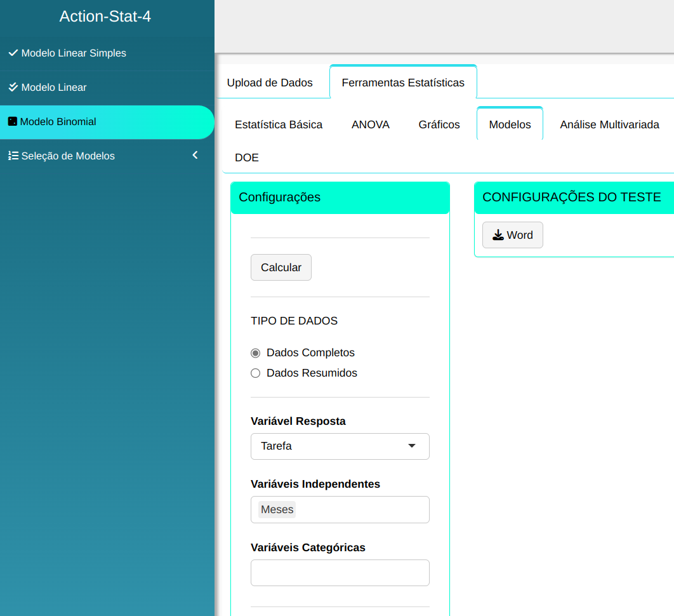This screenshot has width=674, height=616.
Task: Expand Seleção de Modelos with chevron arrow
Action: click(x=195, y=156)
